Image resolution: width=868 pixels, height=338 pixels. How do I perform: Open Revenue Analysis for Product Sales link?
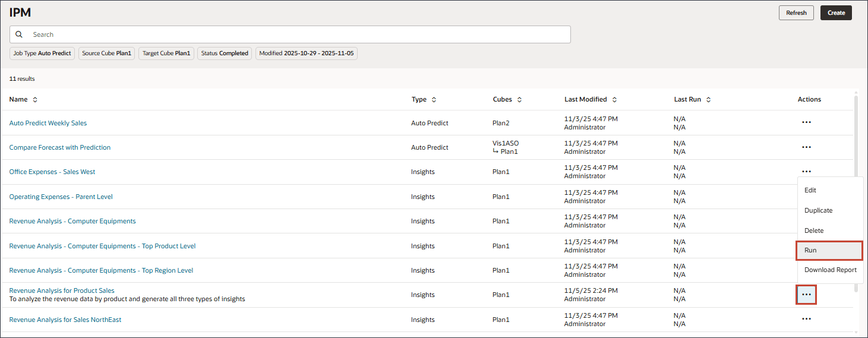pos(62,290)
